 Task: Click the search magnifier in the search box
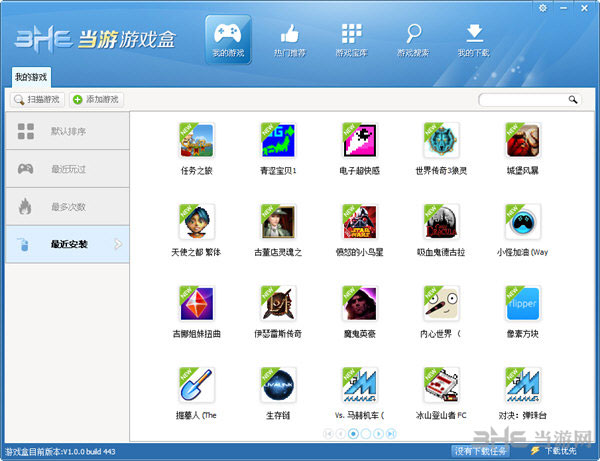tap(573, 100)
